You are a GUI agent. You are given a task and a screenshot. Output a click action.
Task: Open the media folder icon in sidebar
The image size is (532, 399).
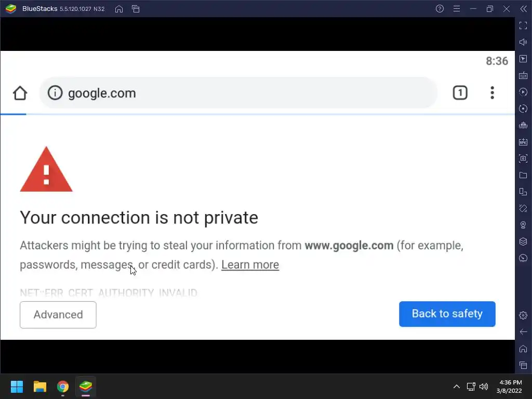point(523,175)
